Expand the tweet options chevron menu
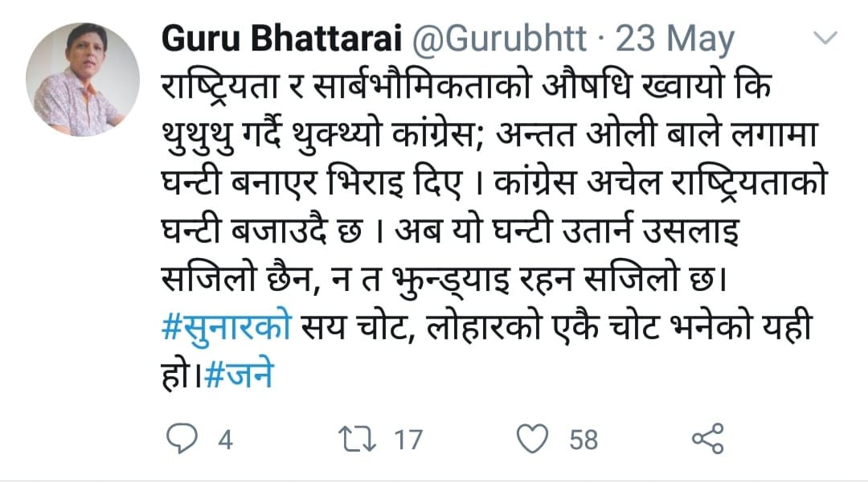Screen dimensions: 868x483 click(x=825, y=38)
